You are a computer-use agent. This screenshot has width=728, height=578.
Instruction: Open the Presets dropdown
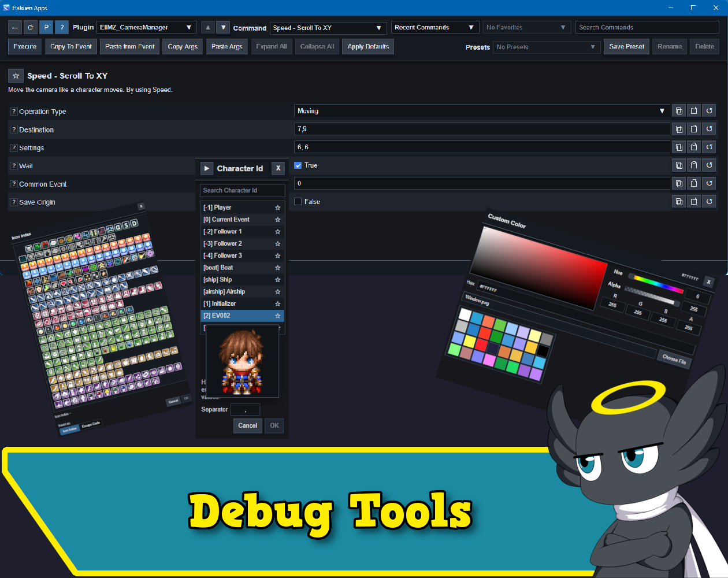coord(547,47)
